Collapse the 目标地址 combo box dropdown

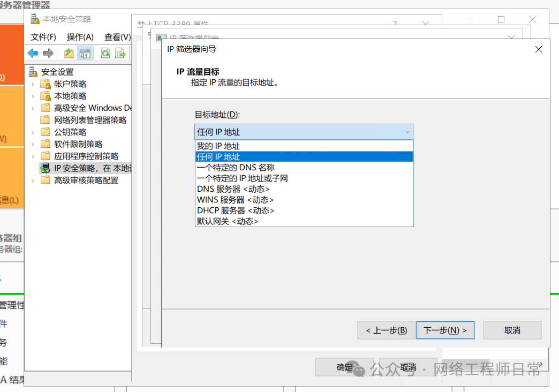click(x=407, y=132)
